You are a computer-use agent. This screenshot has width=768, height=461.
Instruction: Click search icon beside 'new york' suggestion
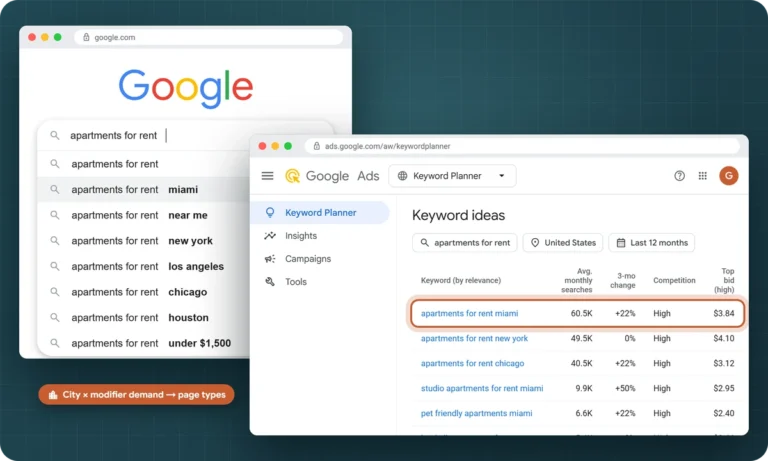click(x=55, y=241)
